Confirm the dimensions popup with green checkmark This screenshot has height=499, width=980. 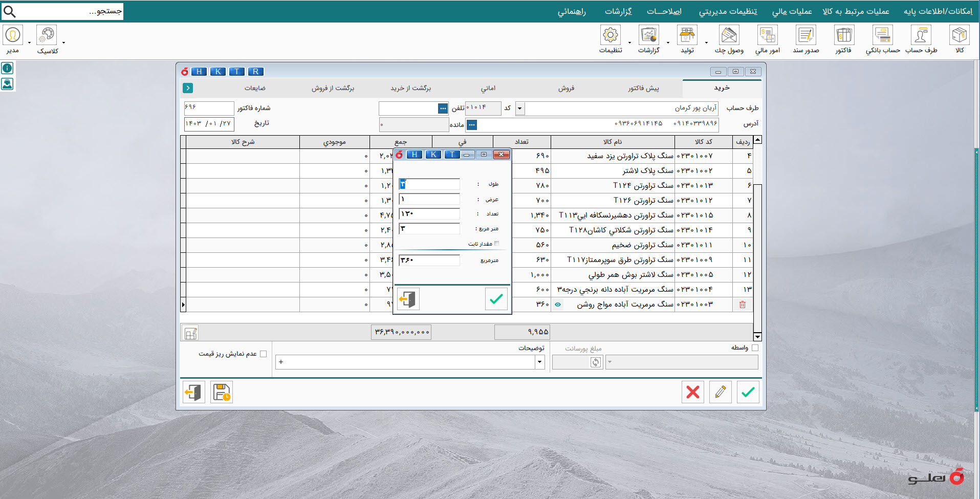pos(496,299)
